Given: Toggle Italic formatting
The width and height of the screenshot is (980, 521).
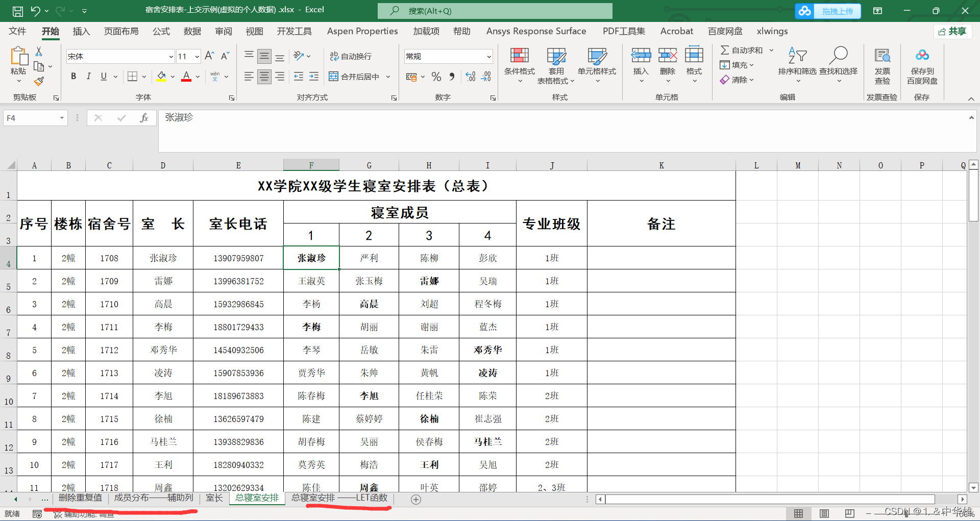Looking at the screenshot, I should pyautogui.click(x=88, y=77).
